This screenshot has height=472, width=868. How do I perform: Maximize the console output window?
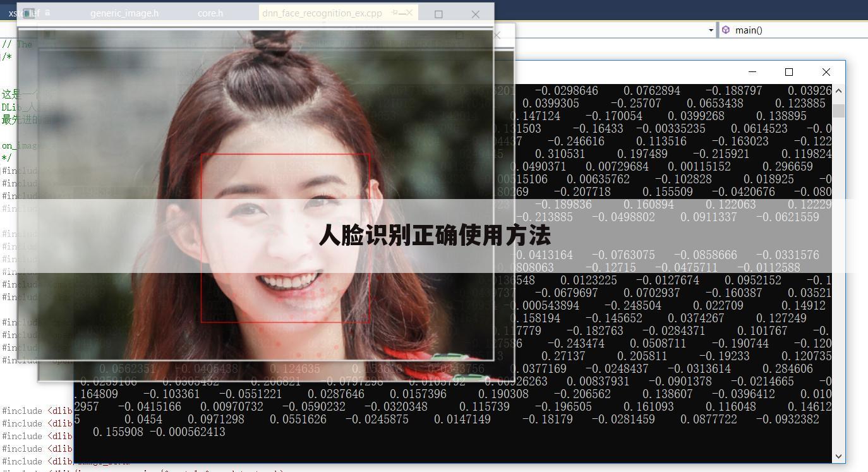point(789,72)
